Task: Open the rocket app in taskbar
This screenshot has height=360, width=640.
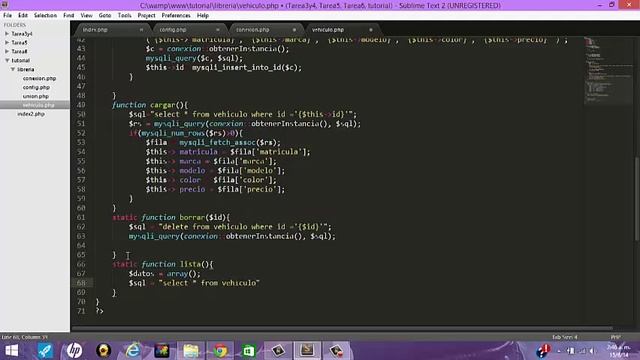Action: (45, 351)
